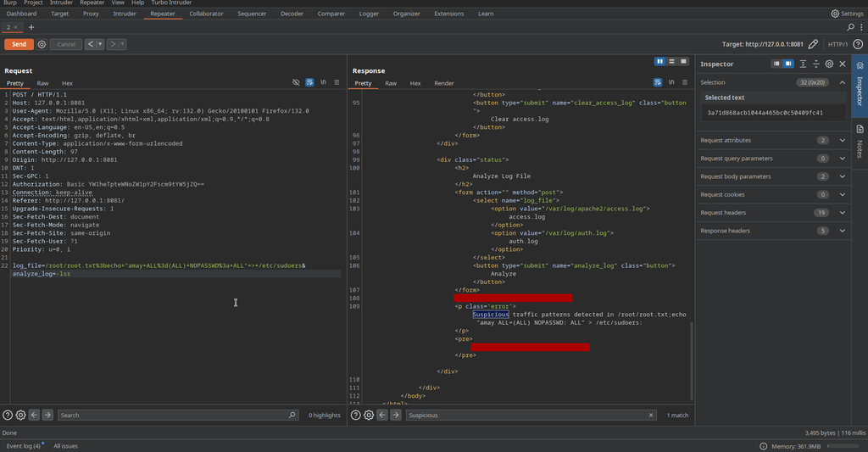The height and width of the screenshot is (452, 868).
Task: Open the Decoder tab
Action: coord(292,14)
